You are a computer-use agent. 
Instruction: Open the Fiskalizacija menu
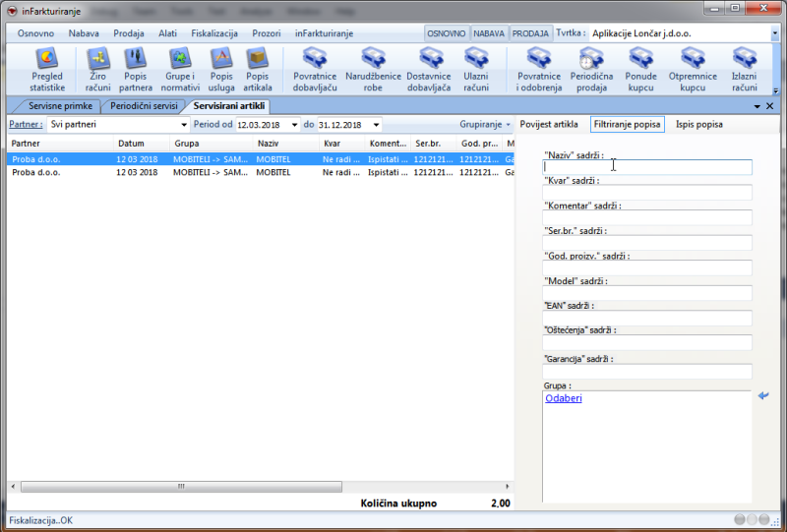coord(214,33)
